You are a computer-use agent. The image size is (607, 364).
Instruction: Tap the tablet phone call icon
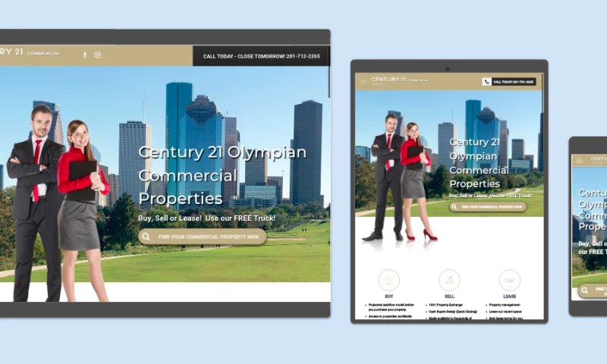point(486,82)
